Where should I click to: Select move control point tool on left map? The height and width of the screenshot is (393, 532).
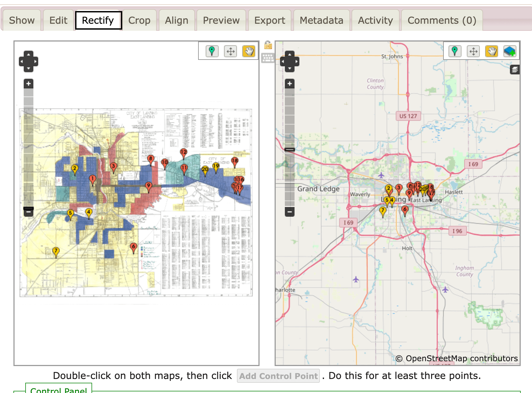click(230, 51)
